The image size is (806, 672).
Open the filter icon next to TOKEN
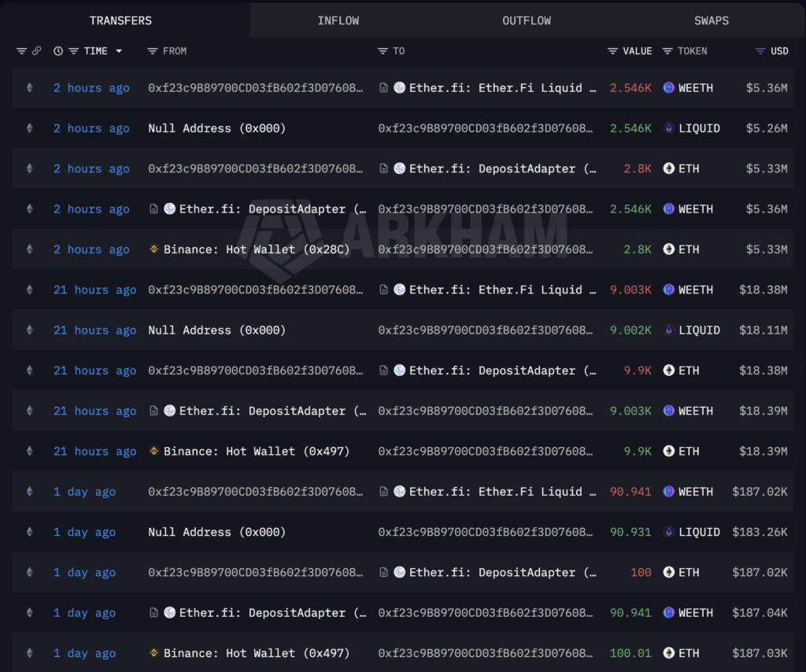(x=667, y=51)
